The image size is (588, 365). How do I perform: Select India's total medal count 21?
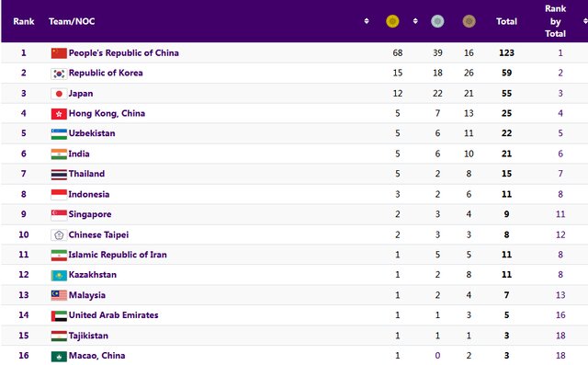(506, 154)
